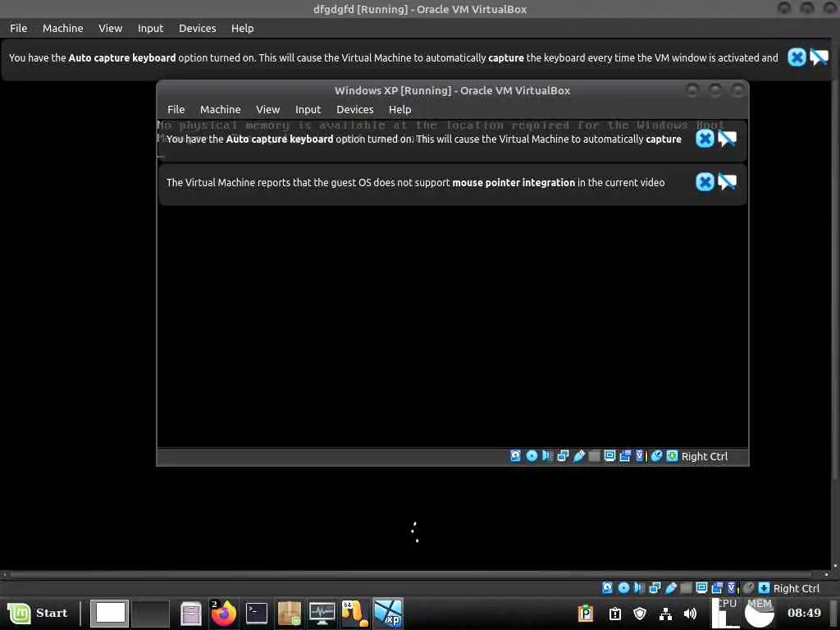Dismiss outer window's auto capture keyboard notification
Image resolution: width=840 pixels, height=630 pixels.
tap(797, 57)
